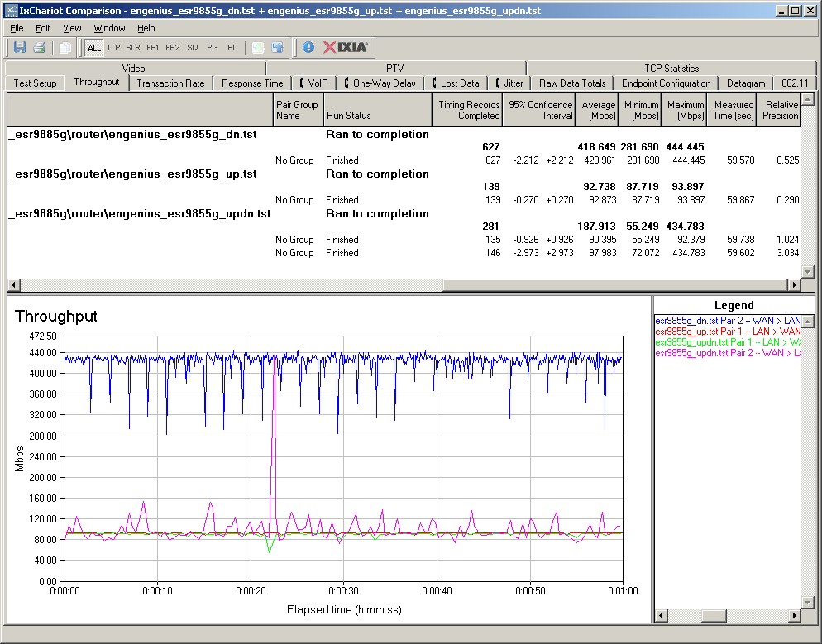Open the Edit menu
This screenshot has width=822, height=644.
pyautogui.click(x=43, y=28)
